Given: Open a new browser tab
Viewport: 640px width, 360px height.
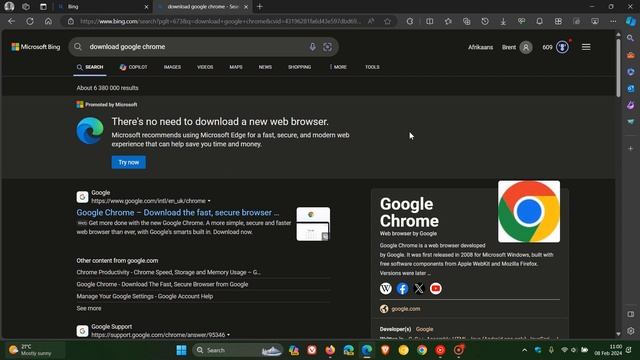Looking at the screenshot, I should (260, 7).
